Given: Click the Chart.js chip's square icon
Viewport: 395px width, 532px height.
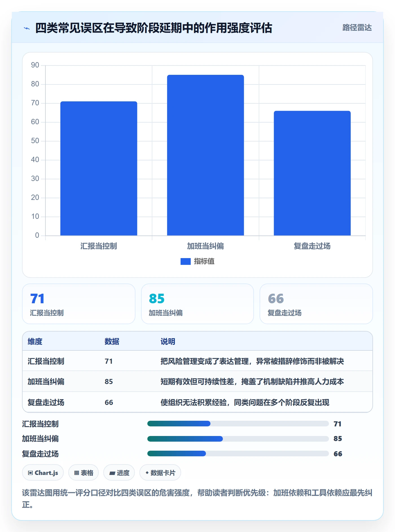Looking at the screenshot, I should pos(30,473).
